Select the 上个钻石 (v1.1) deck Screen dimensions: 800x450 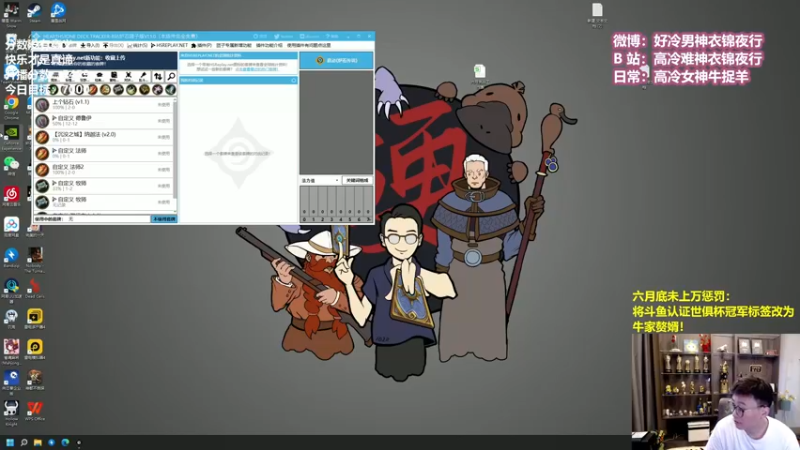click(104, 104)
